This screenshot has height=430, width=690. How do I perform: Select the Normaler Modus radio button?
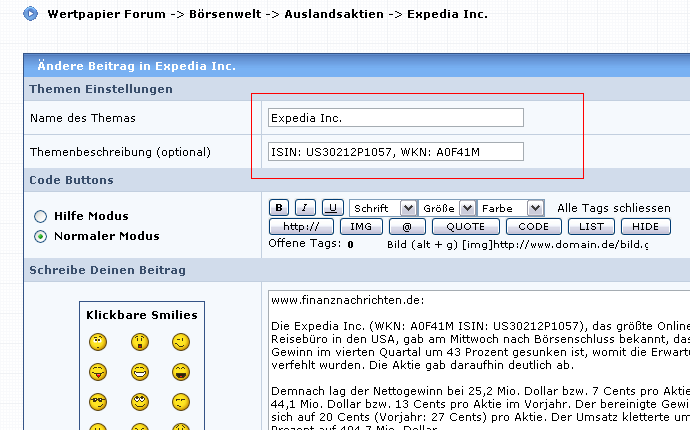click(40, 236)
